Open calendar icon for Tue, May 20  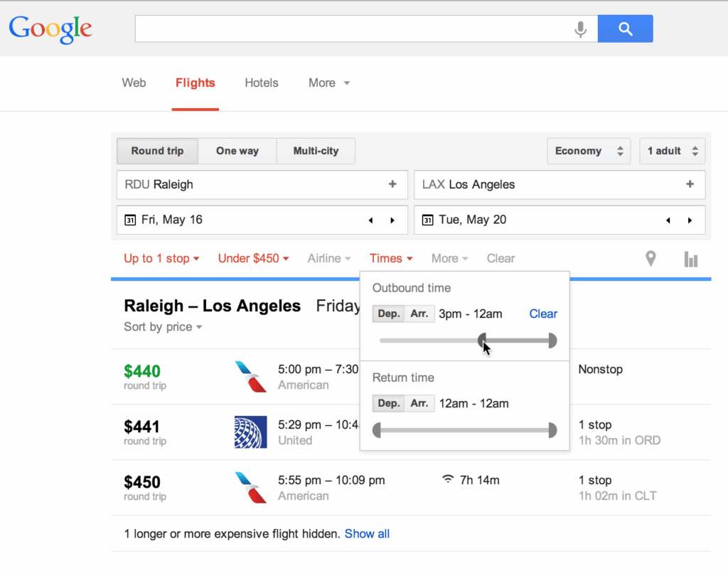[427, 220]
